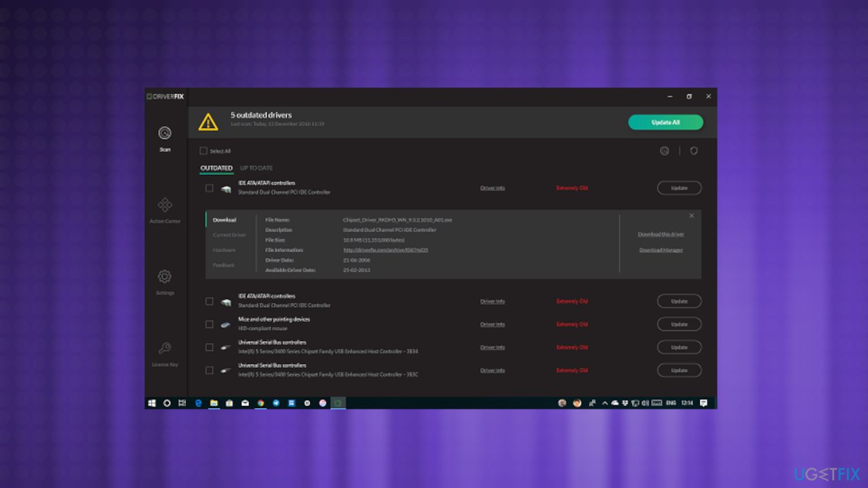Close the driver details panel

[692, 216]
